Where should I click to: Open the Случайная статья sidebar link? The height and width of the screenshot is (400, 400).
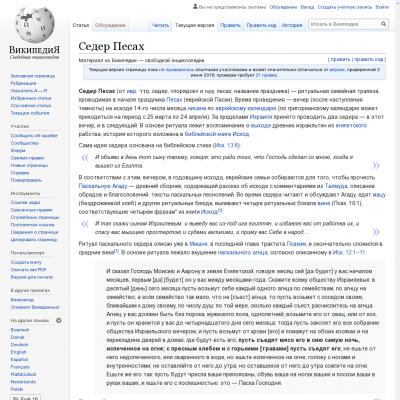pyautogui.click(x=31, y=105)
